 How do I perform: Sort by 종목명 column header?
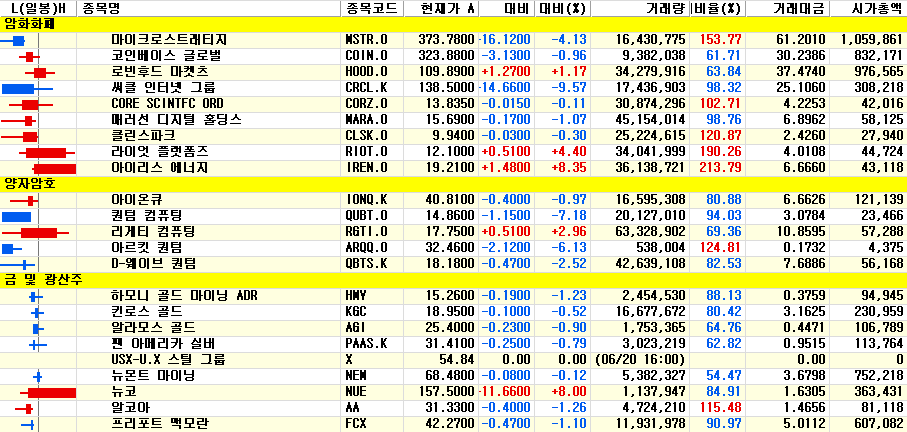208,8
